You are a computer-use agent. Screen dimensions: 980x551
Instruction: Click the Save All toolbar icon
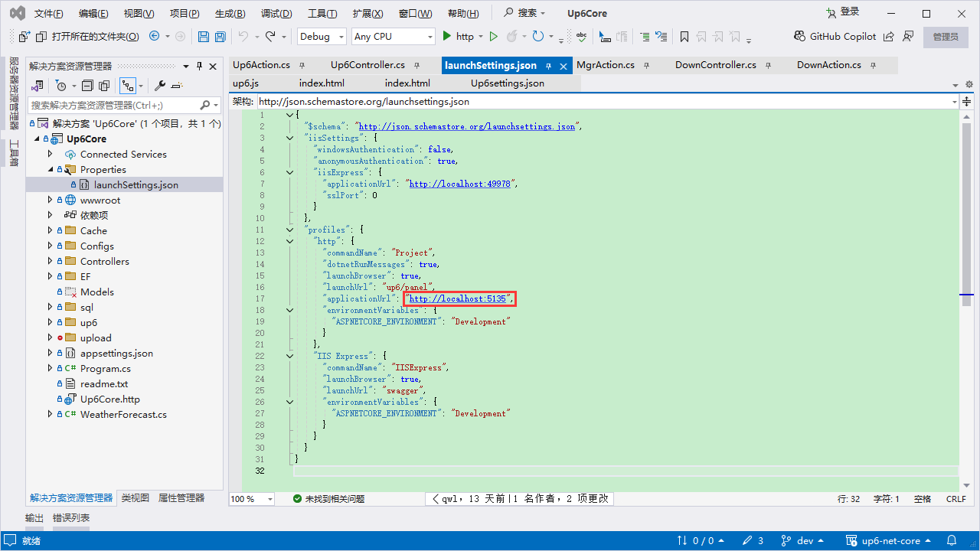pos(220,37)
